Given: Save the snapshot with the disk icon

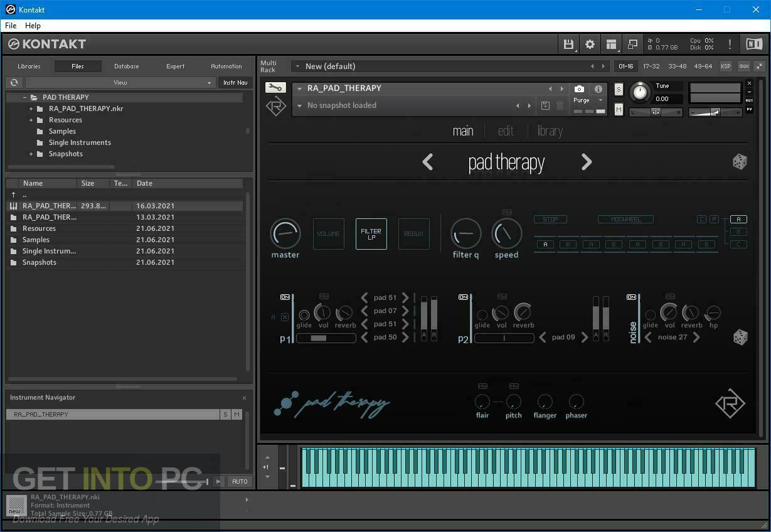Looking at the screenshot, I should coord(545,105).
